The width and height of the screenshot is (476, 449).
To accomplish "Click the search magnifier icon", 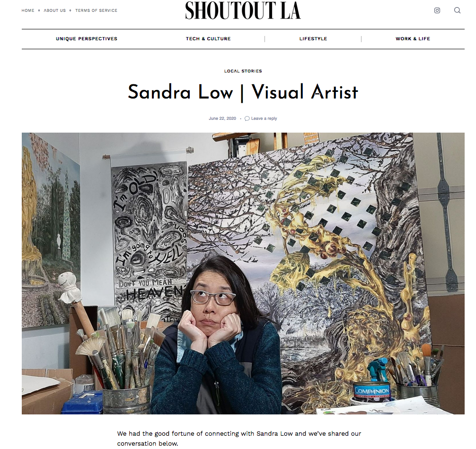I will tap(457, 10).
